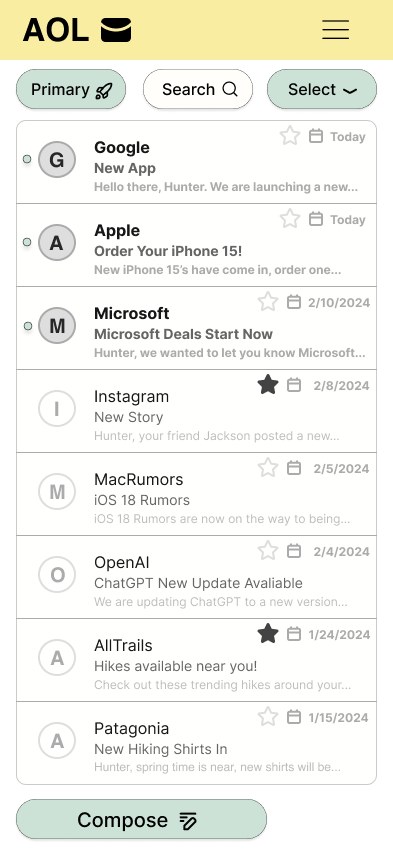Click calendar icon on Instagram email
The width and height of the screenshot is (393, 852).
pos(294,385)
